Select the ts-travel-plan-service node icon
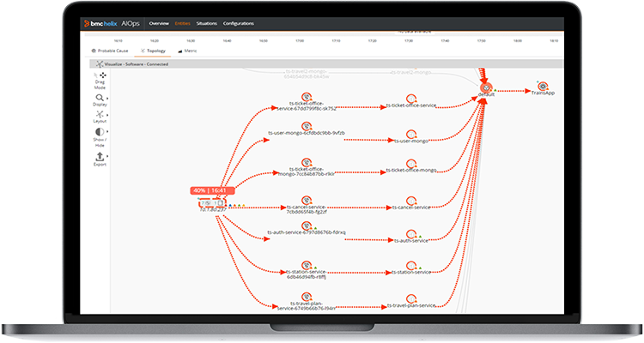The width and height of the screenshot is (644, 343). pos(411,299)
